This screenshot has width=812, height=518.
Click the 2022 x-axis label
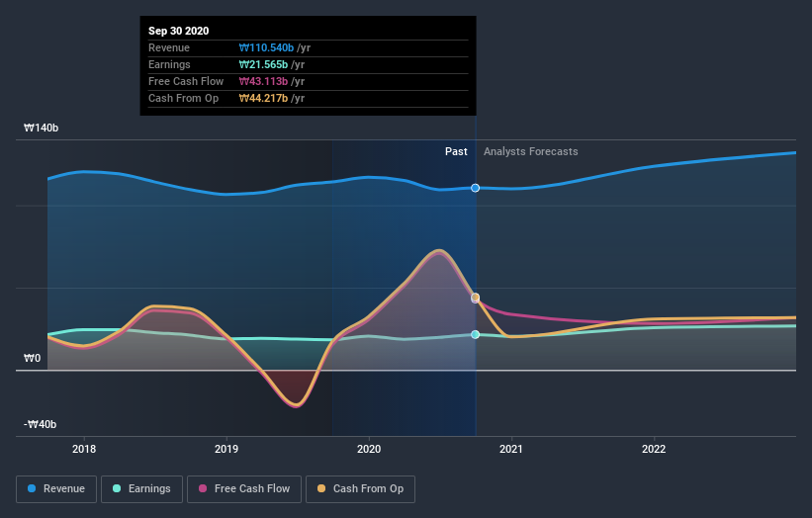coord(654,449)
